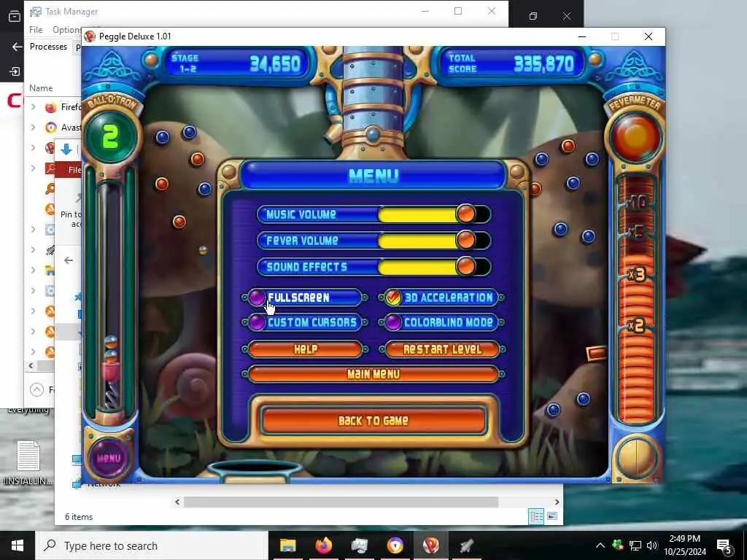This screenshot has width=747, height=560.
Task: Enable Colorblind Mode checkbox
Action: tap(393, 322)
